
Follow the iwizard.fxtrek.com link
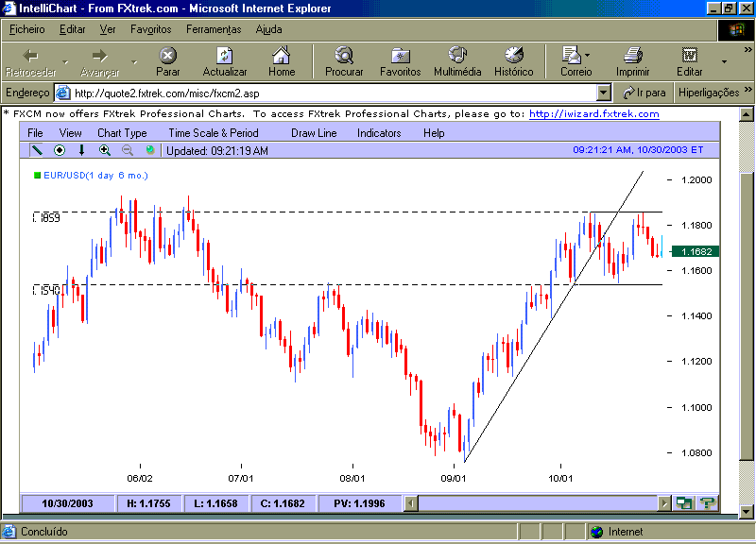pos(594,113)
